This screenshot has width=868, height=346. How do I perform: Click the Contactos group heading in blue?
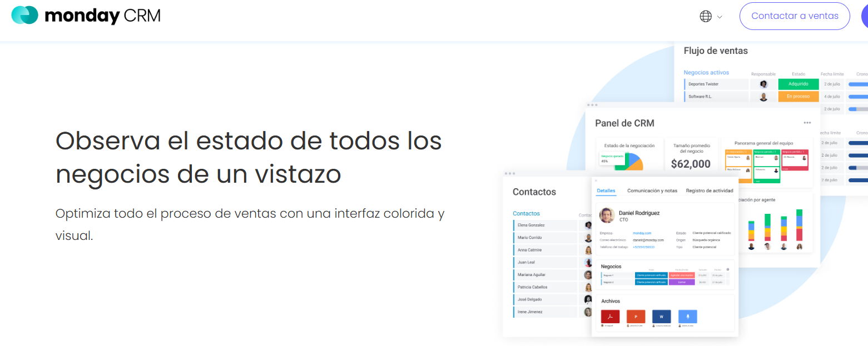pos(526,213)
